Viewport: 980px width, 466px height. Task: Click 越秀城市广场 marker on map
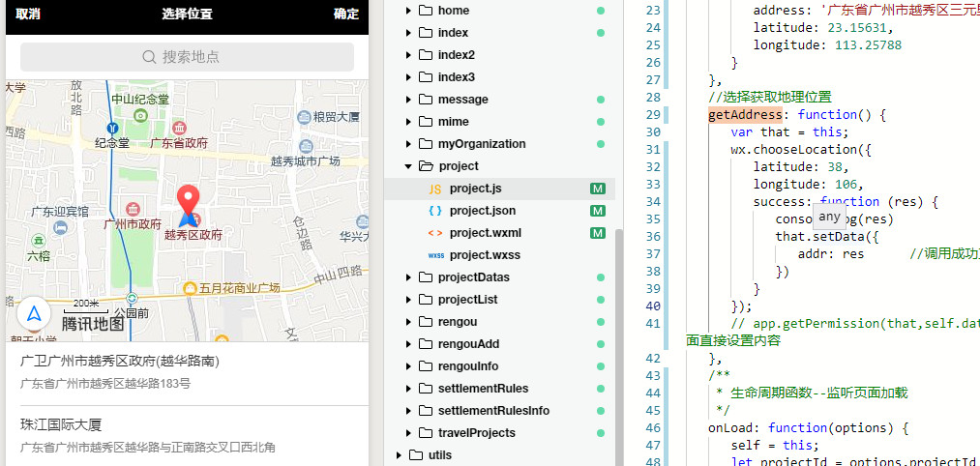[307, 146]
